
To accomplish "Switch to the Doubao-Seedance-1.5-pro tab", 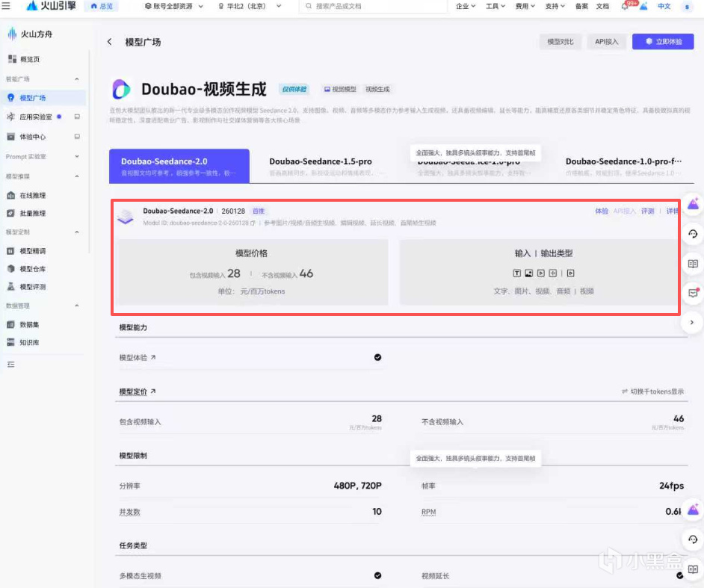I will tap(327, 166).
